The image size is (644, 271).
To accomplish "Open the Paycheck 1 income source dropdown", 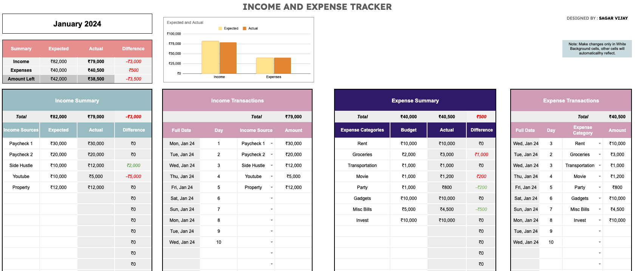I will click(271, 144).
